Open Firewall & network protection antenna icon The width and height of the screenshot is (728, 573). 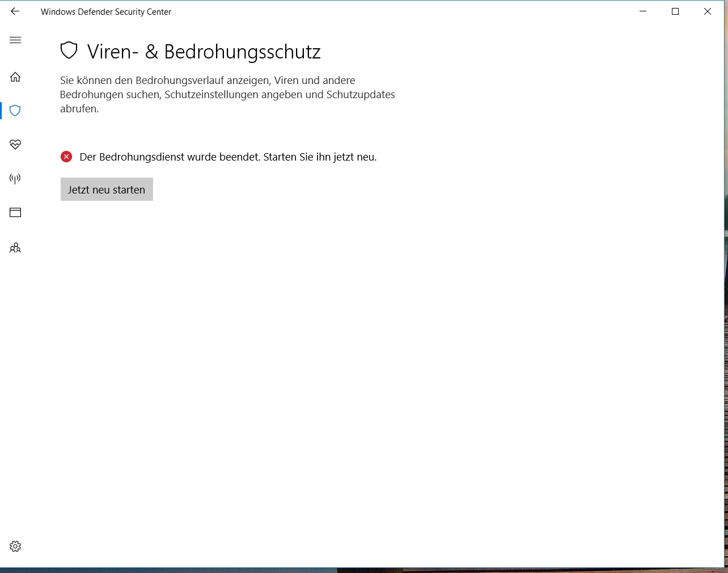[x=15, y=179]
